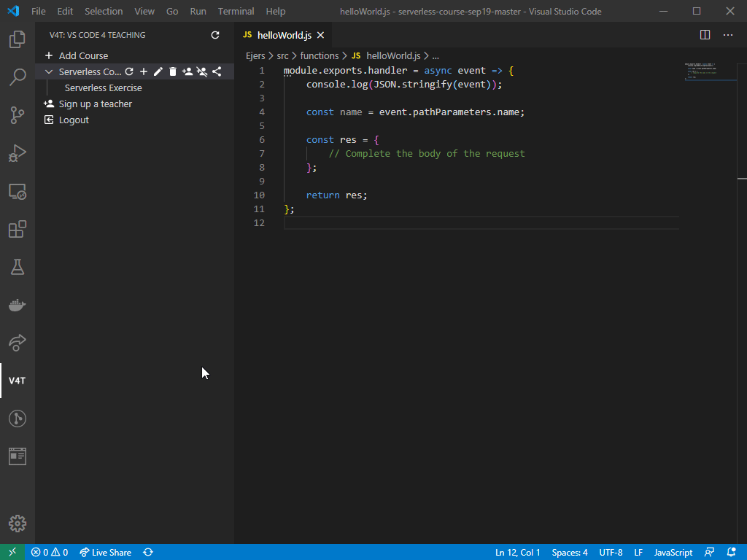Select the helloWorld.js editor tab
The width and height of the screenshot is (747, 560).
(284, 35)
